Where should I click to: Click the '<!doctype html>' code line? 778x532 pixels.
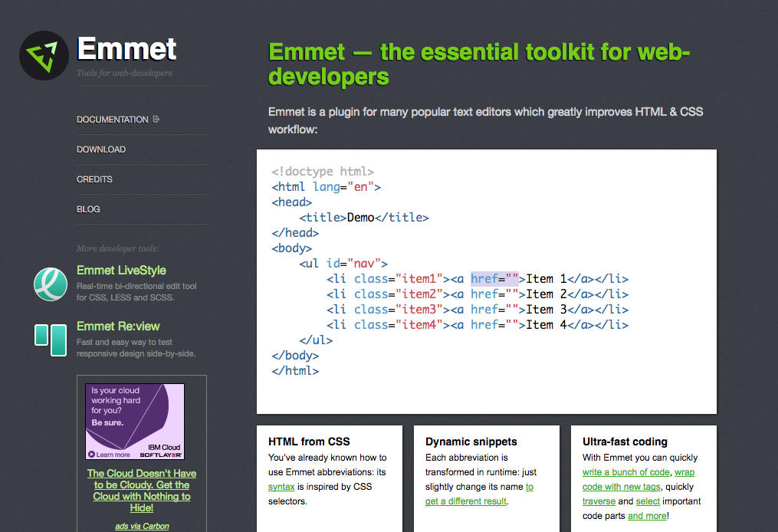(x=323, y=172)
